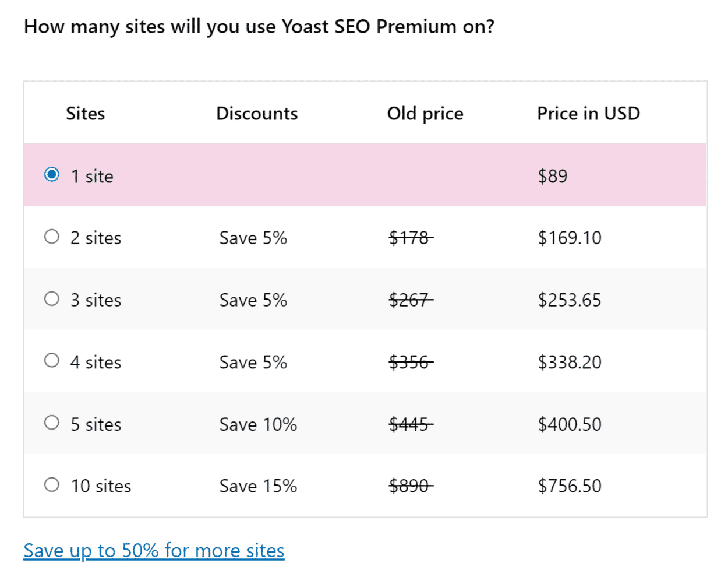Viewport: 728px width, 584px height.
Task: Click the $338.20 price cell
Action: tap(570, 362)
